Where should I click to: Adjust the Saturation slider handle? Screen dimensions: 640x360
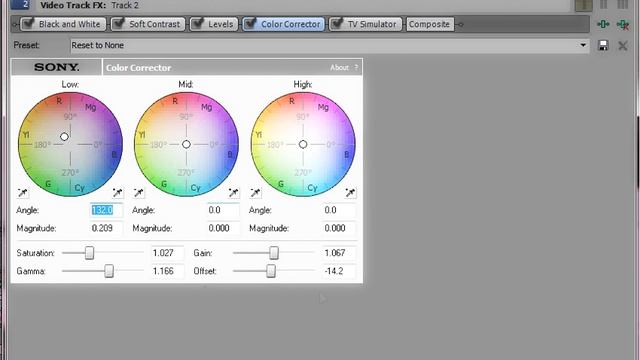[x=89, y=253]
